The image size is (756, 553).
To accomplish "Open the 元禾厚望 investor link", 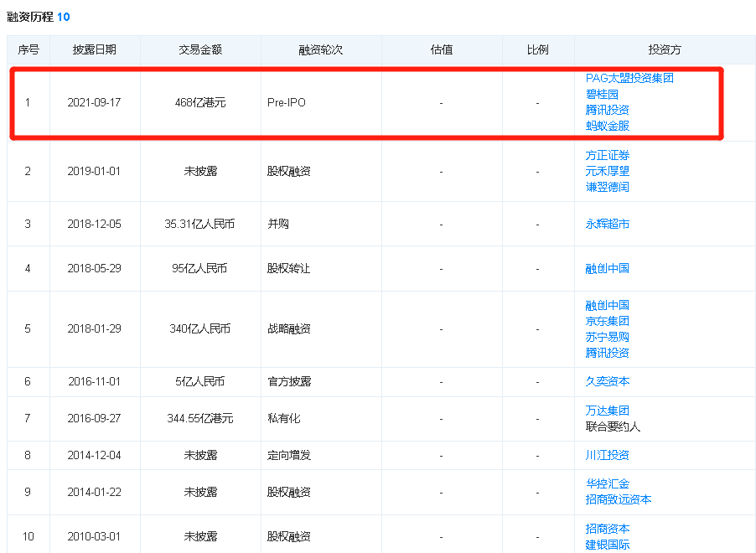I will pos(607,171).
